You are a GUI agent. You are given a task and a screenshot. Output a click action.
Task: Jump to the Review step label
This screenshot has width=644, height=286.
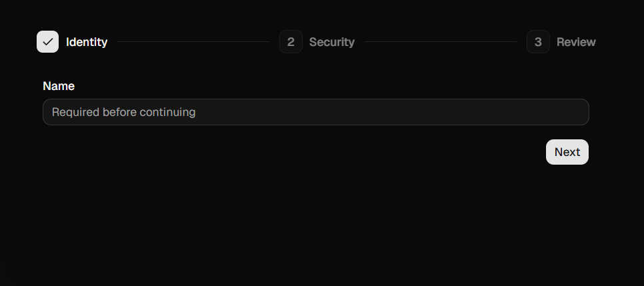576,42
